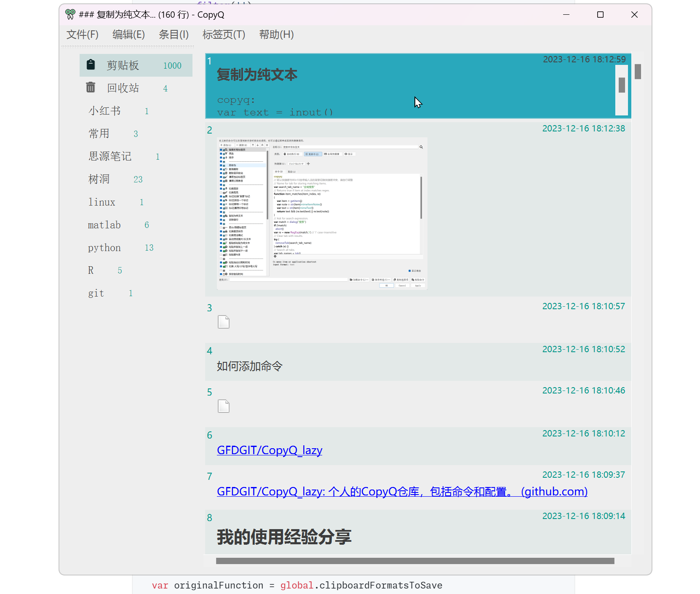This screenshot has height=594, width=700.
Task: Select the clipboard icon beside 剪贴板 tab
Action: coord(91,64)
